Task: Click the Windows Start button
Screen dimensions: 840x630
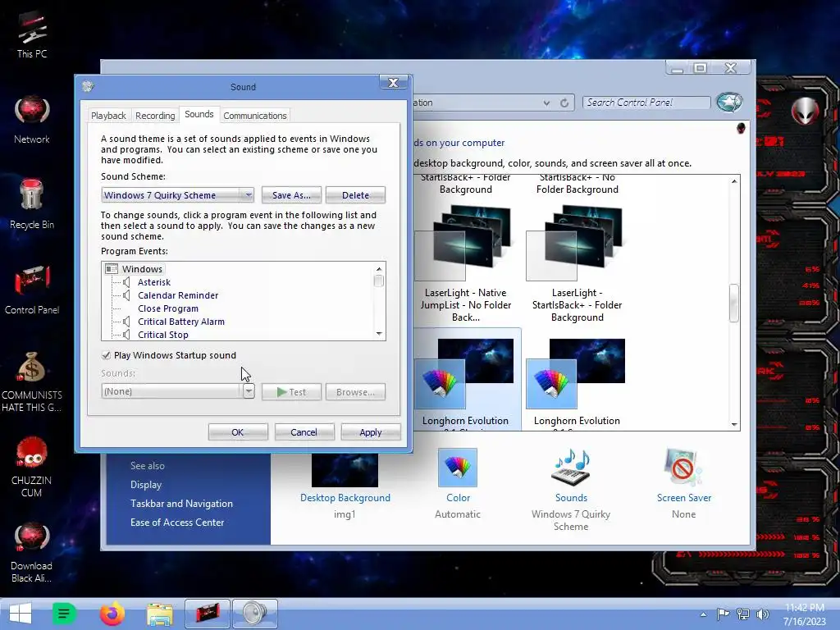Action: pyautogui.click(x=21, y=614)
